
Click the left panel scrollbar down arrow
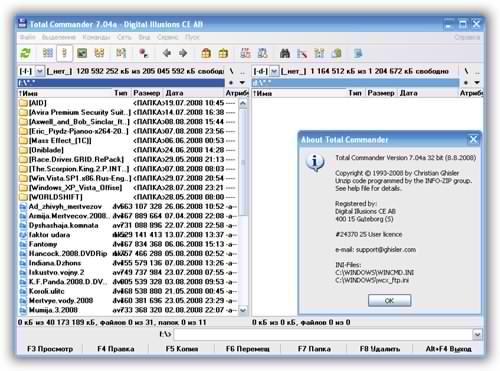[x=243, y=310]
